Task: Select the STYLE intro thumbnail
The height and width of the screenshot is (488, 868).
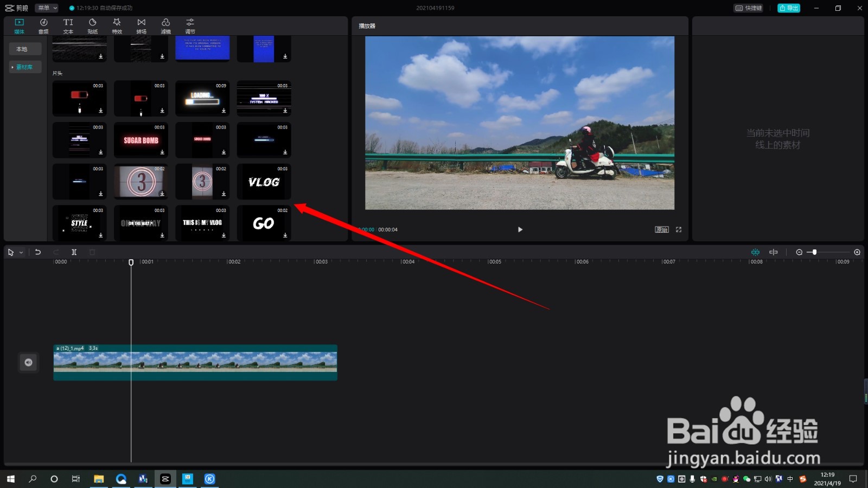Action: [x=79, y=223]
